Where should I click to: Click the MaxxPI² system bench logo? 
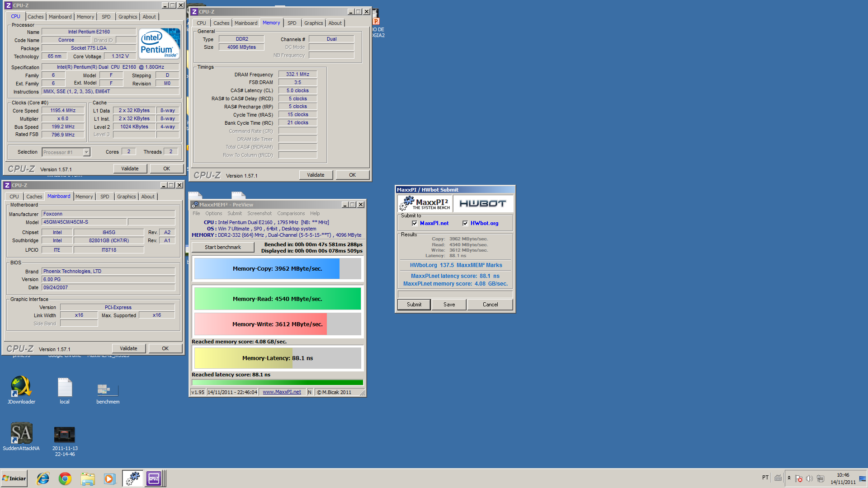(x=425, y=203)
